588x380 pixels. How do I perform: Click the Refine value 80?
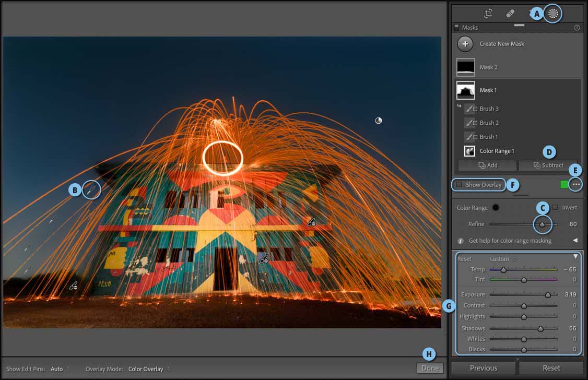pyautogui.click(x=573, y=224)
